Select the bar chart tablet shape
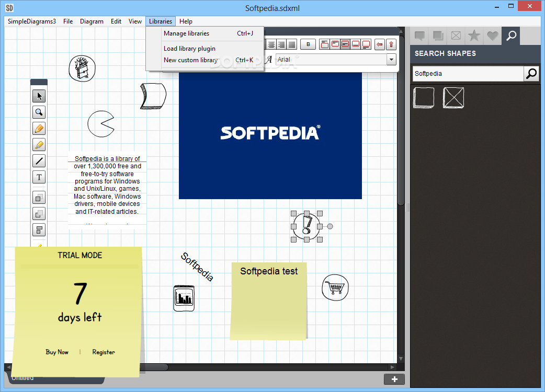Viewport: 545px width, 392px height. coord(184,298)
